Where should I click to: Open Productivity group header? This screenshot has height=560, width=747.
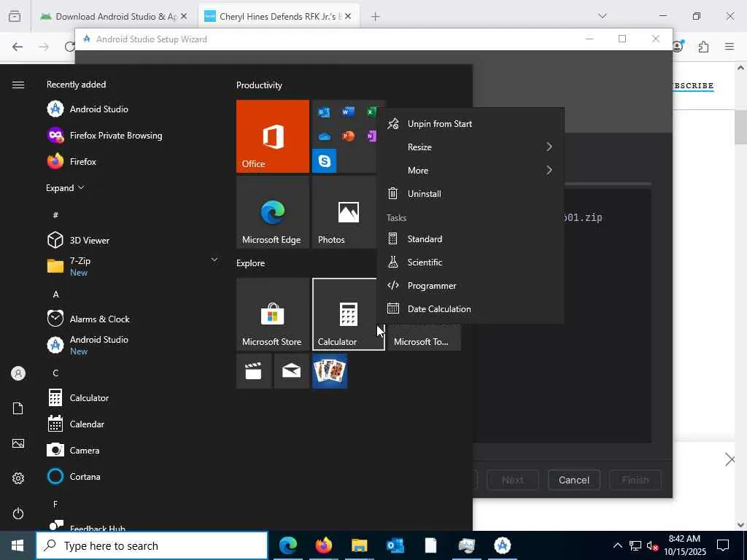pos(259,85)
